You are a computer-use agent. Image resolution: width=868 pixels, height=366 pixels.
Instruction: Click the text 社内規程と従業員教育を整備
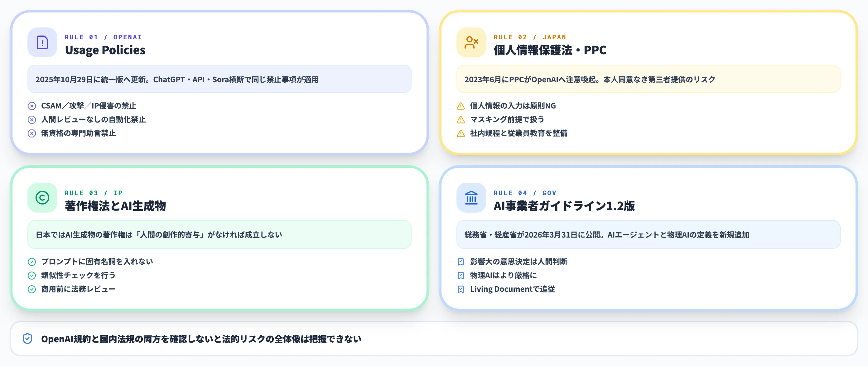click(x=518, y=133)
